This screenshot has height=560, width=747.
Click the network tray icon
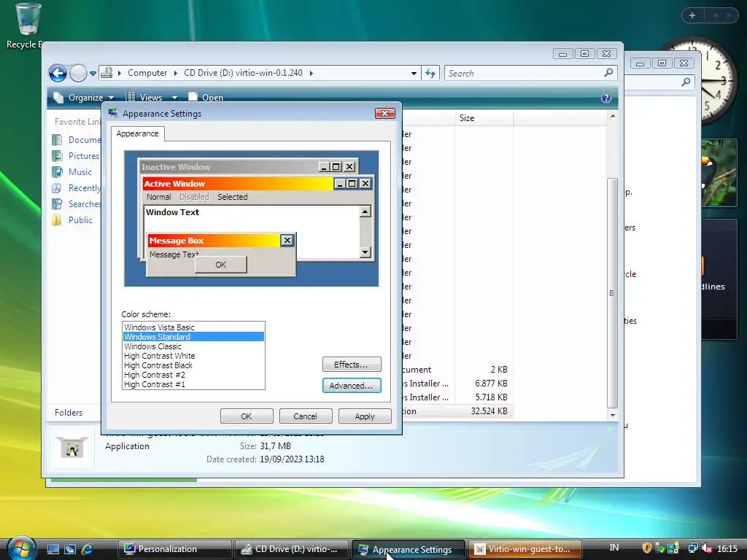pos(693,548)
